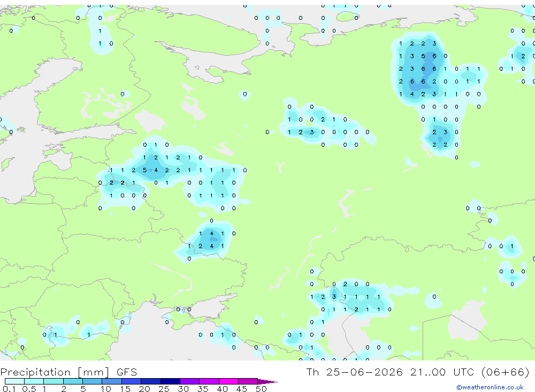Click the legend label '0.1'
Image resolution: width=535 pixels, height=392 pixels.
click(9, 389)
